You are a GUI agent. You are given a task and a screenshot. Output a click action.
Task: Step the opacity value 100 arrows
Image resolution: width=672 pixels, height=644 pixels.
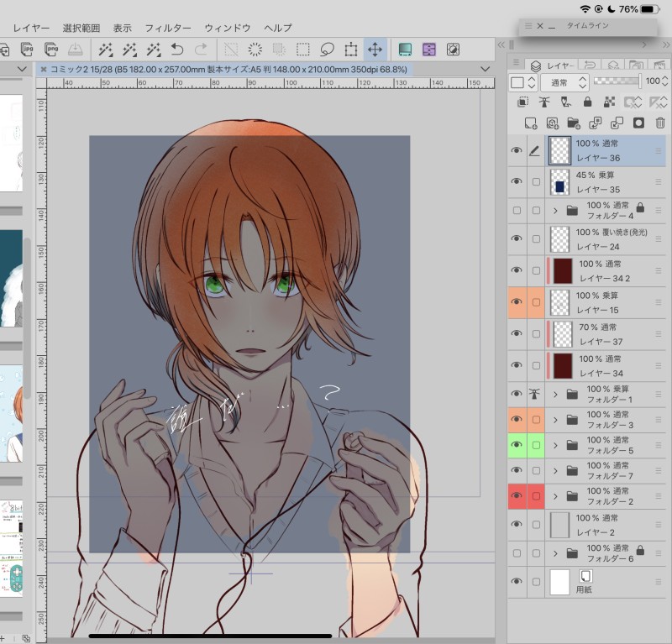(x=664, y=81)
